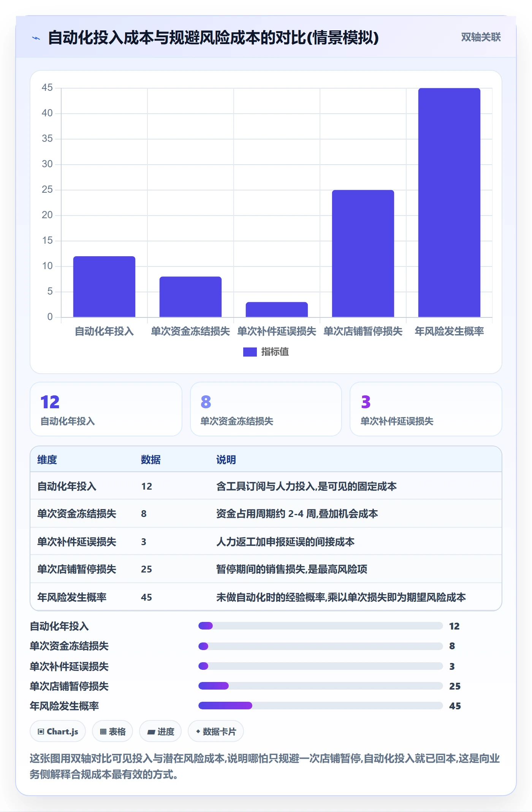Toggle the 指标值 legend color swatch

(x=250, y=352)
